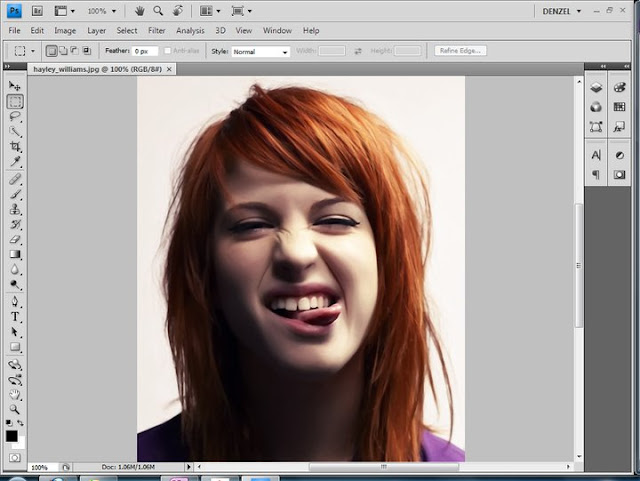Click the horizontal scrollbar thumb
640x481 pixels.
383,467
